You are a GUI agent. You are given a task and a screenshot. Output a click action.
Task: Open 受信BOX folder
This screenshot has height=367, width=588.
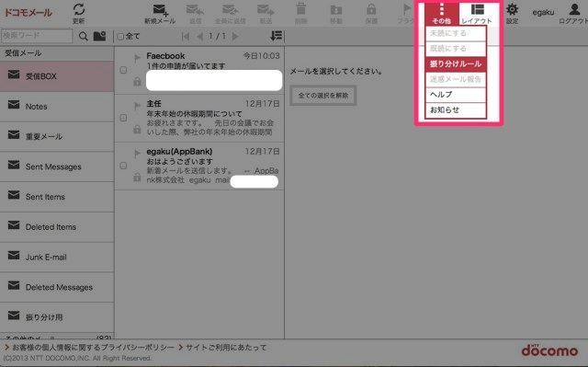(57, 76)
